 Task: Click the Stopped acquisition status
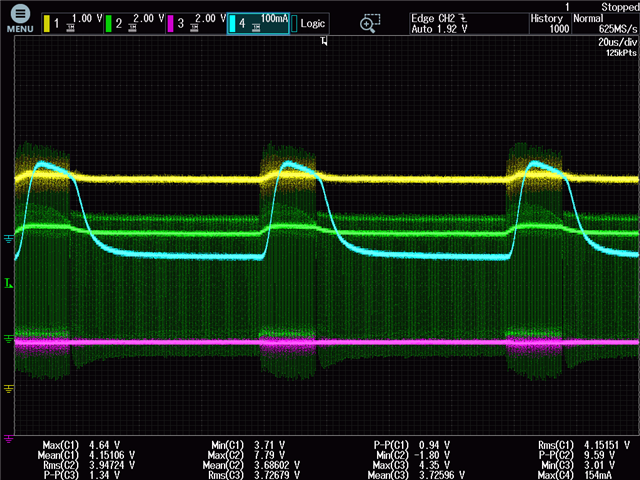620,7
